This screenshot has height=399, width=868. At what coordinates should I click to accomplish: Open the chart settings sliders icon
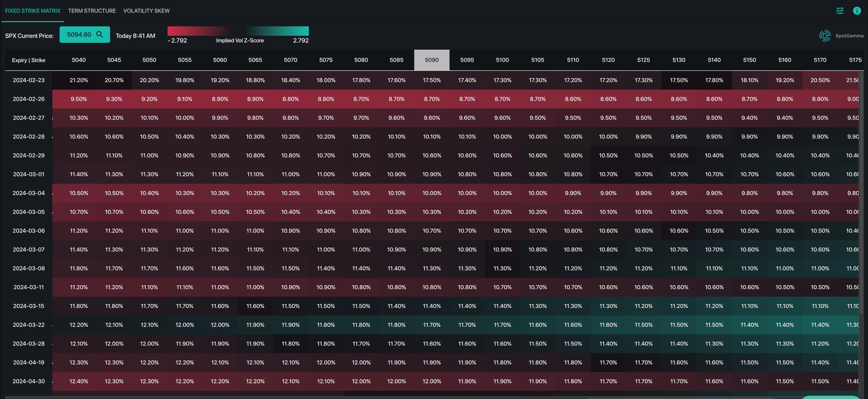tap(840, 11)
